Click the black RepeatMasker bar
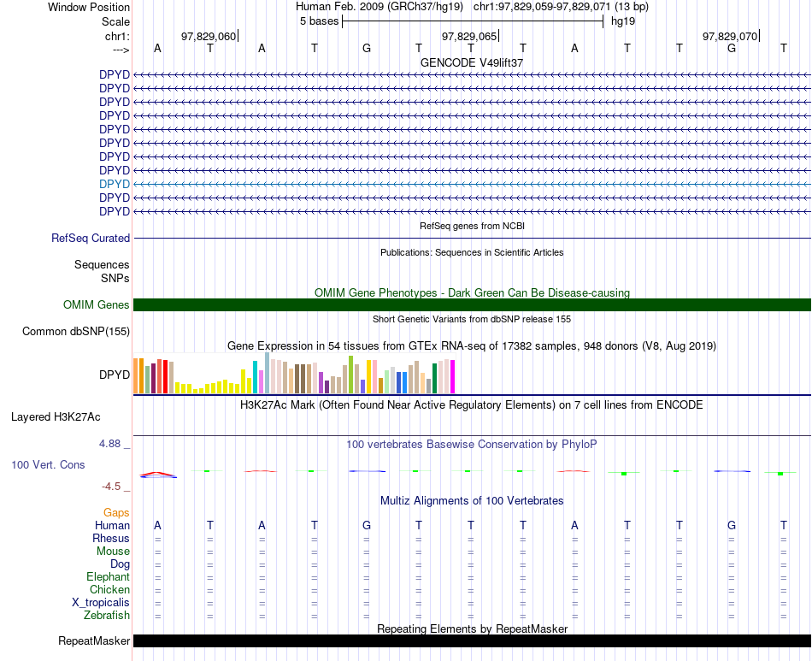The height and width of the screenshot is (661, 812). point(472,640)
